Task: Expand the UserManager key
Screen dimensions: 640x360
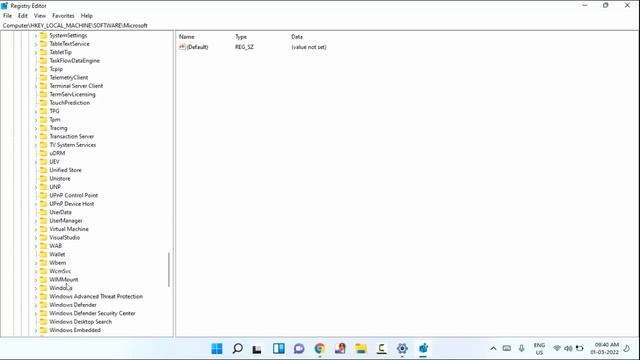Action: click(36, 221)
